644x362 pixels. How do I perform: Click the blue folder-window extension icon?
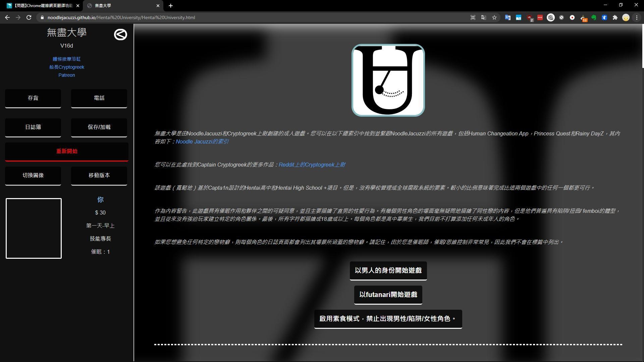(519, 17)
